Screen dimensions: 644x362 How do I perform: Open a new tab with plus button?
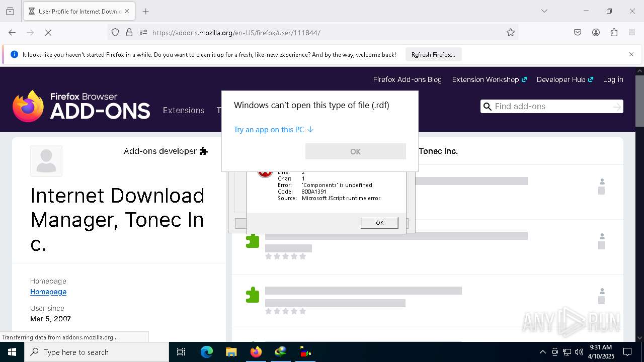(x=145, y=11)
